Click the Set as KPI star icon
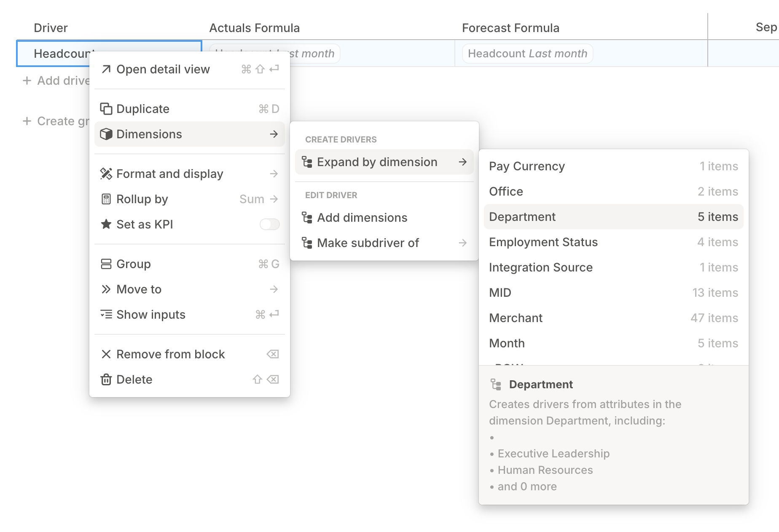 point(106,224)
